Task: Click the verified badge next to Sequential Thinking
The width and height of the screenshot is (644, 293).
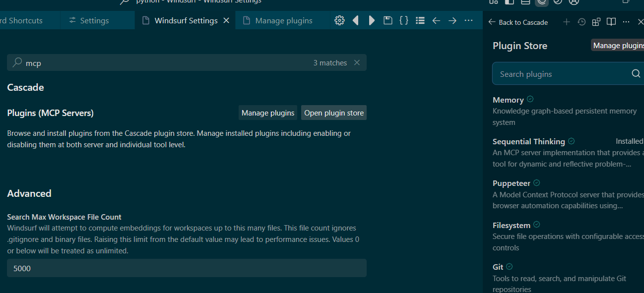Action: point(572,141)
